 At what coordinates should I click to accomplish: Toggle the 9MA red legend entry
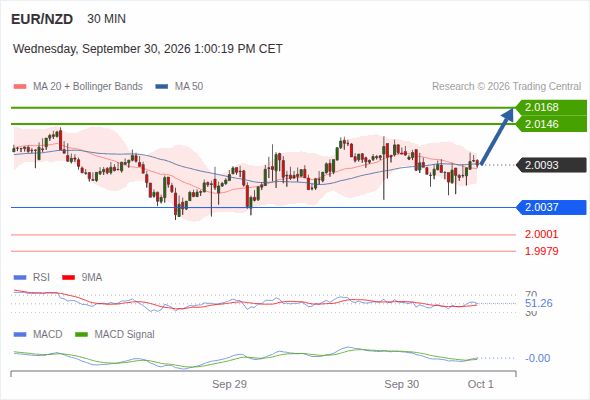click(82, 277)
